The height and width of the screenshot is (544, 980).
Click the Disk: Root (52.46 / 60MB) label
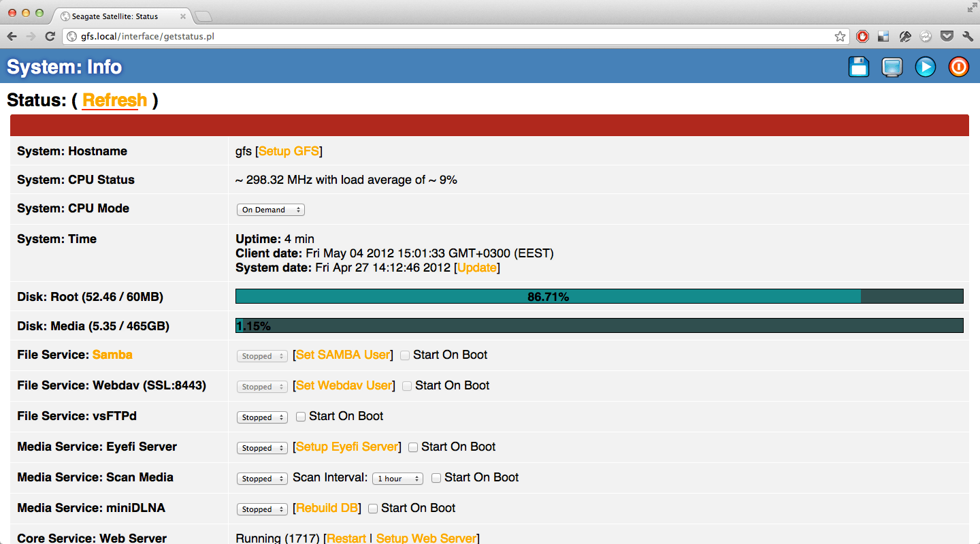coord(90,297)
